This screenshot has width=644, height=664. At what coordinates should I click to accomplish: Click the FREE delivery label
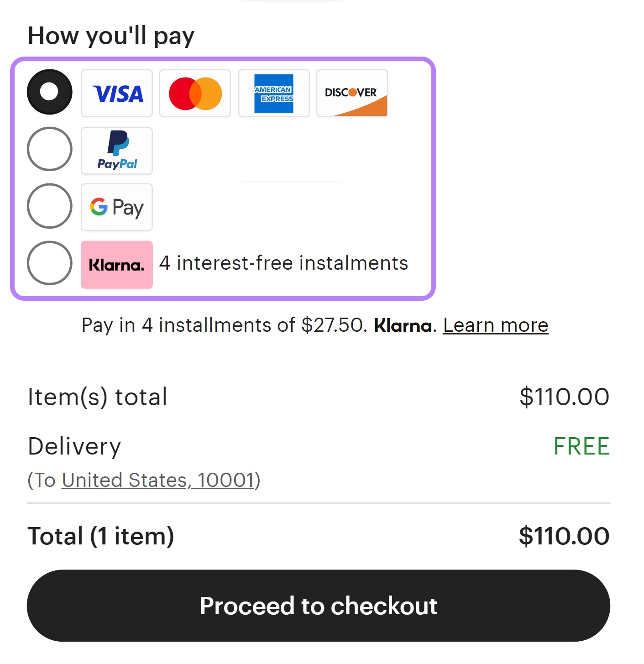click(581, 446)
